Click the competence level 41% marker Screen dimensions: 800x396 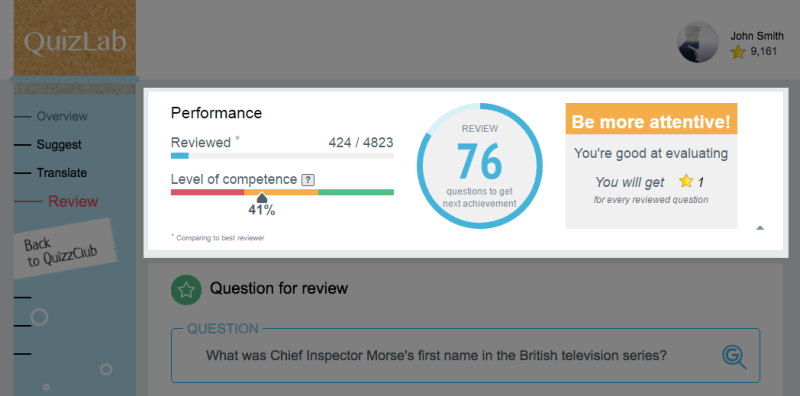262,197
